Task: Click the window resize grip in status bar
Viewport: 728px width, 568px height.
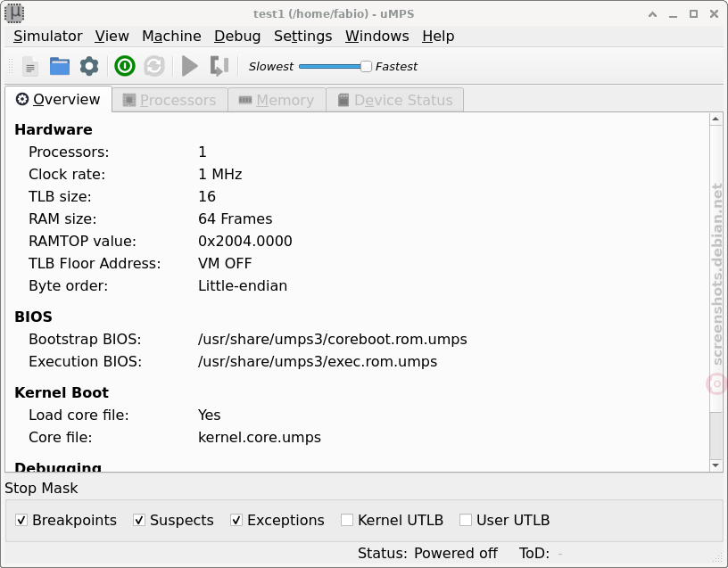Action: point(719,559)
